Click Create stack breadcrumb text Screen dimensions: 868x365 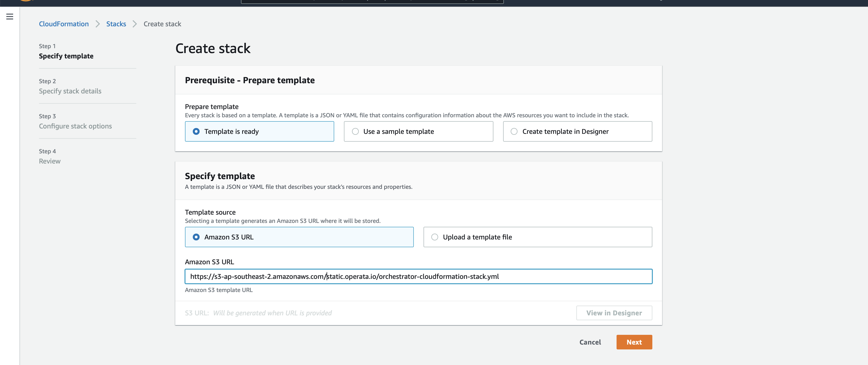click(x=162, y=24)
